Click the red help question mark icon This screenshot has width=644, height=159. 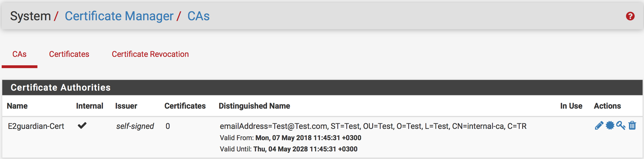(x=630, y=16)
